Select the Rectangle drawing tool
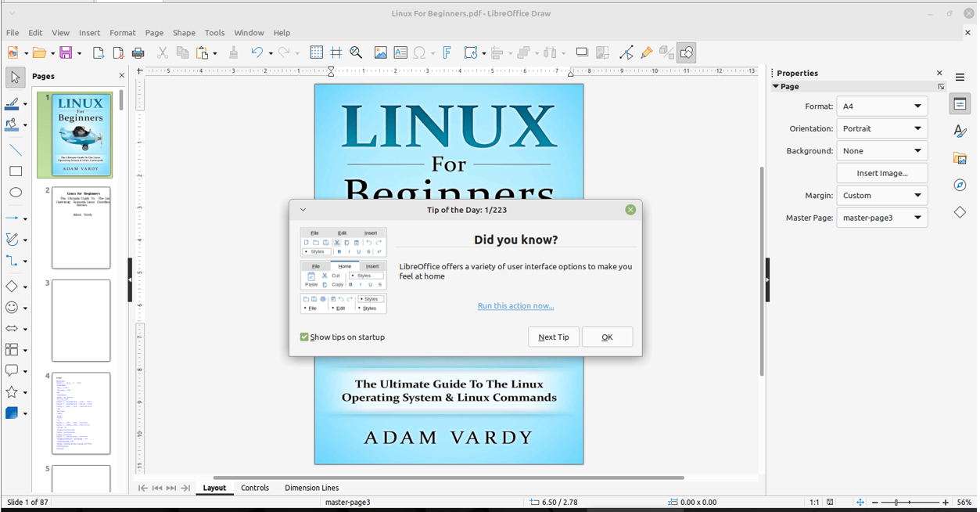The height and width of the screenshot is (512, 980). 15,171
